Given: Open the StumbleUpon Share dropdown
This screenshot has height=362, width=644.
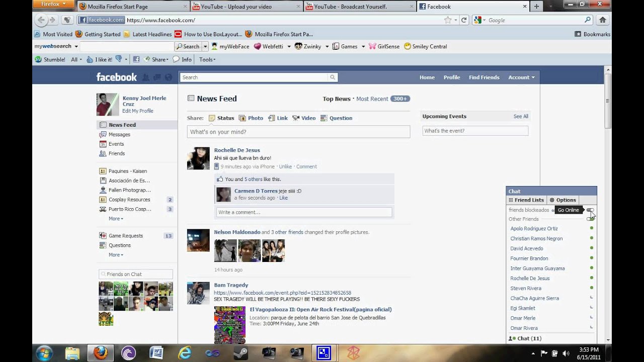Looking at the screenshot, I should [x=156, y=59].
